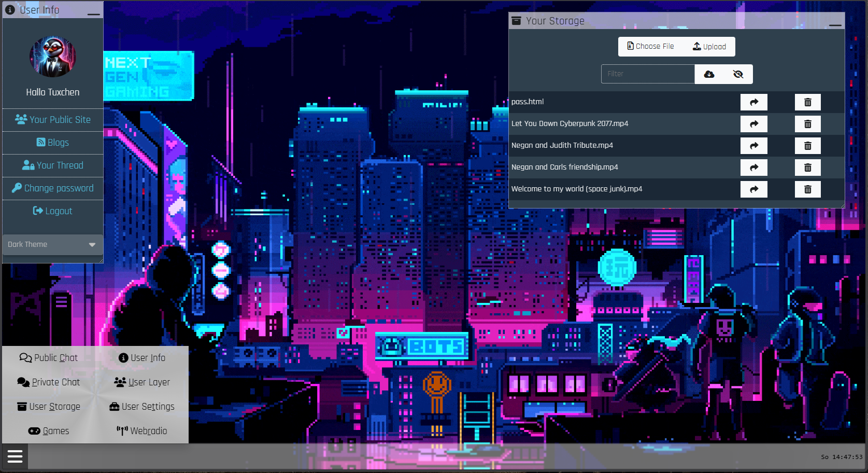Start Webradio from the menu

142,431
